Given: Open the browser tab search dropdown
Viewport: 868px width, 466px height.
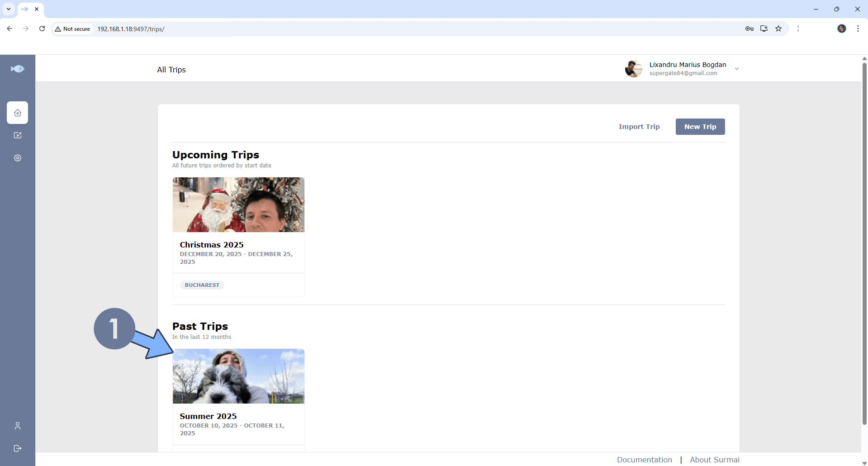Looking at the screenshot, I should pyautogui.click(x=9, y=9).
